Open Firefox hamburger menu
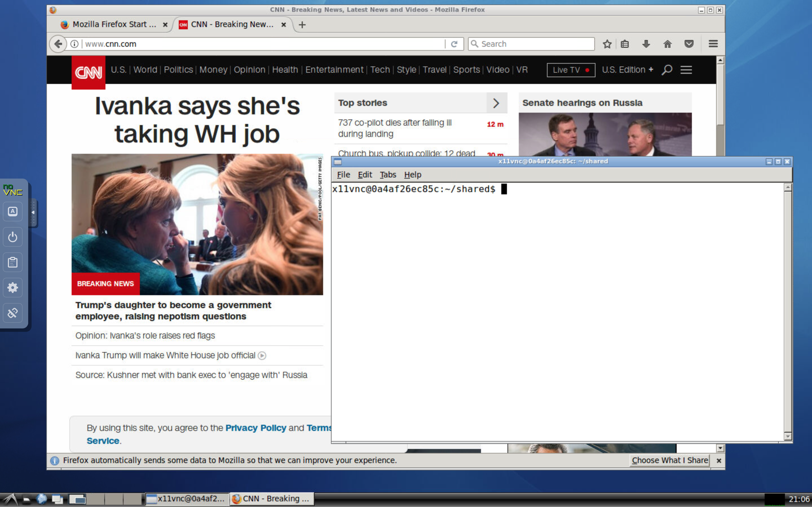Screen dimensions: 812x507 [x=713, y=44]
